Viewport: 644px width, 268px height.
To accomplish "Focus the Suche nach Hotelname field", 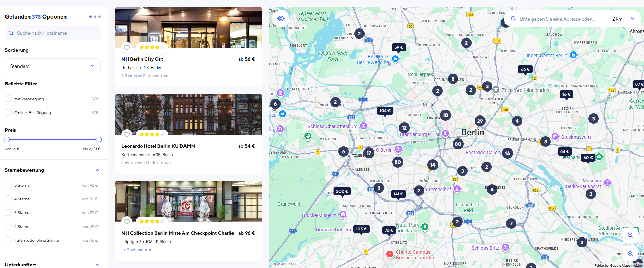I will [53, 33].
